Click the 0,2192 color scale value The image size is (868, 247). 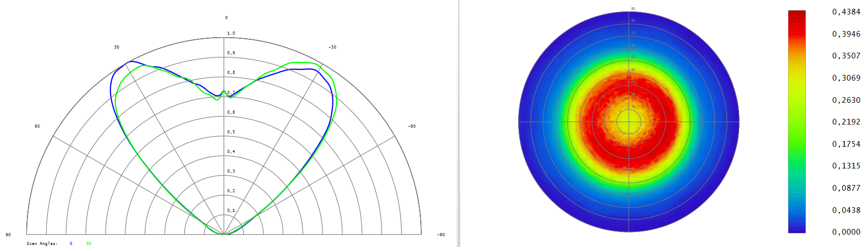click(846, 122)
